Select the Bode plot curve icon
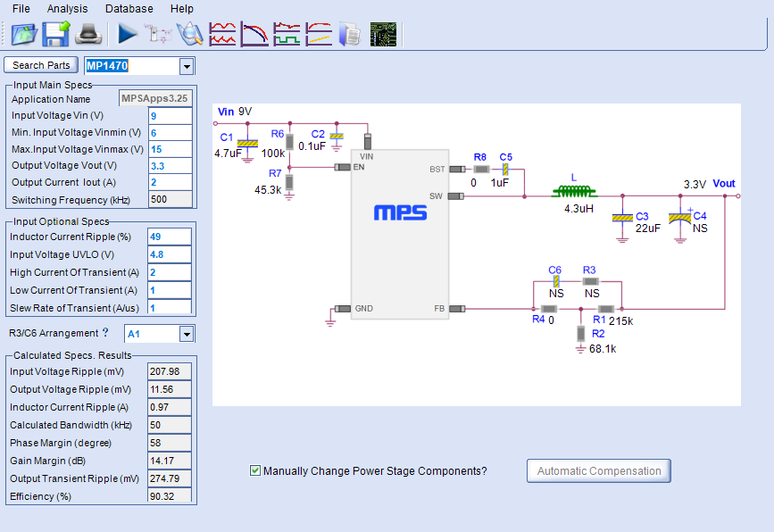The width and height of the screenshot is (774, 532). point(254,34)
